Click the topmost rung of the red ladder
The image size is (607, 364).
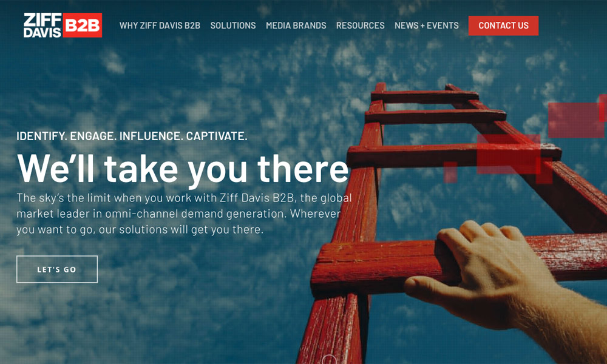(x=425, y=96)
